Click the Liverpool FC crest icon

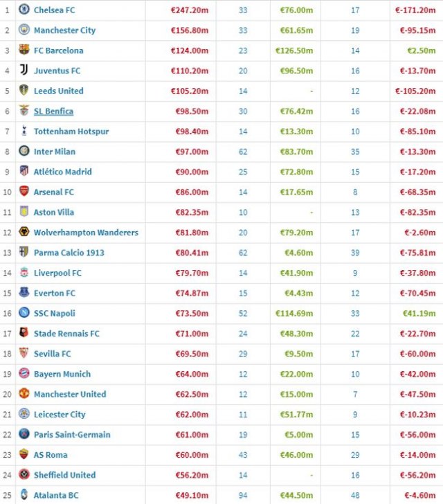click(x=24, y=273)
